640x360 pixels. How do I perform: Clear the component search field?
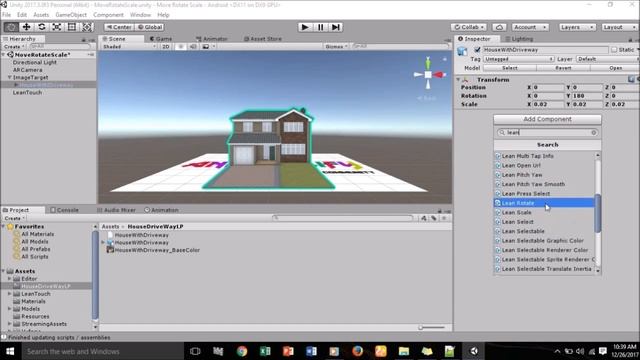(593, 133)
